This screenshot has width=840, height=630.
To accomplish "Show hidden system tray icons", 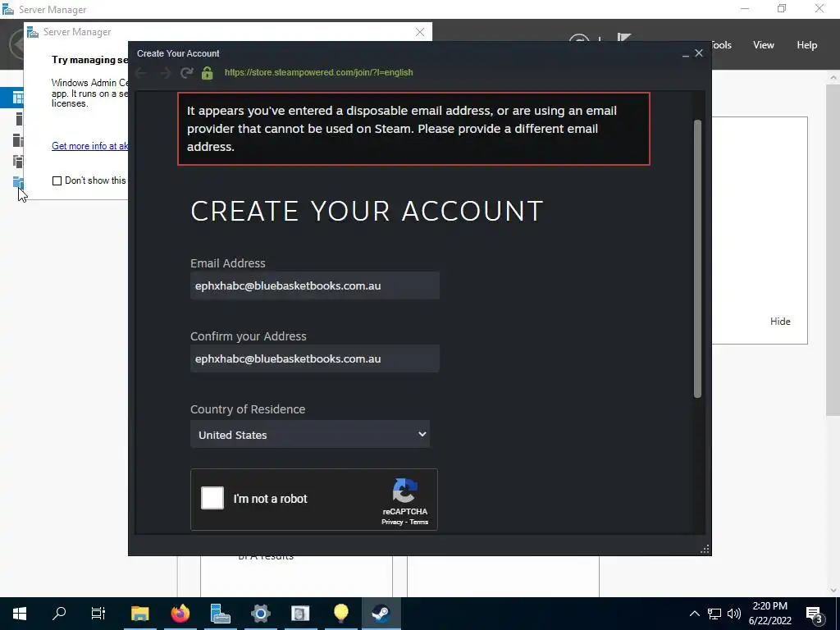I will 694,614.
